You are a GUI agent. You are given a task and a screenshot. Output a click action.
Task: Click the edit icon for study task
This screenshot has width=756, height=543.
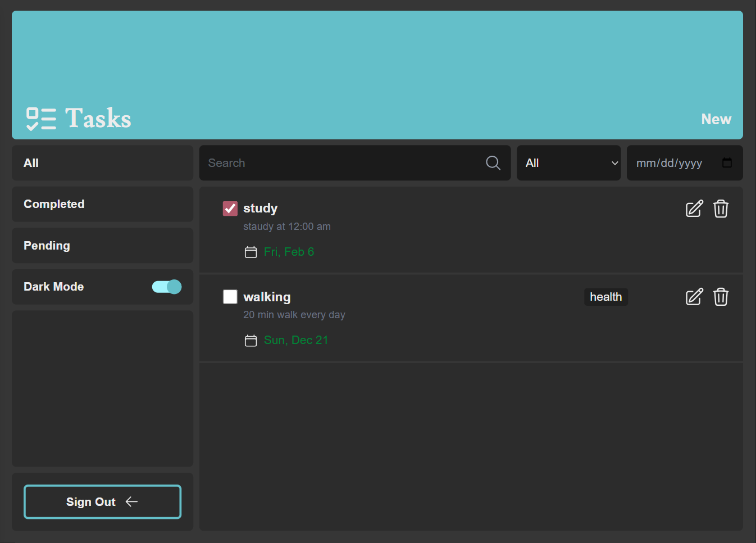coord(694,209)
